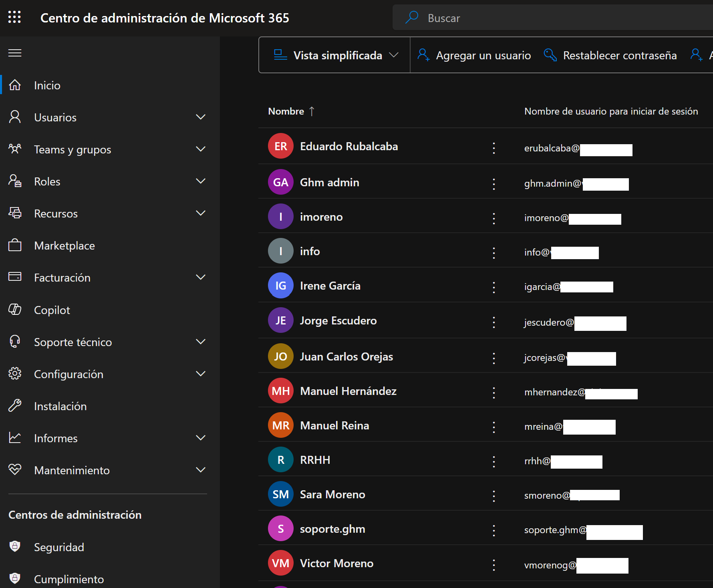
Task: Expand Teams y grupos chevron
Action: point(200,149)
